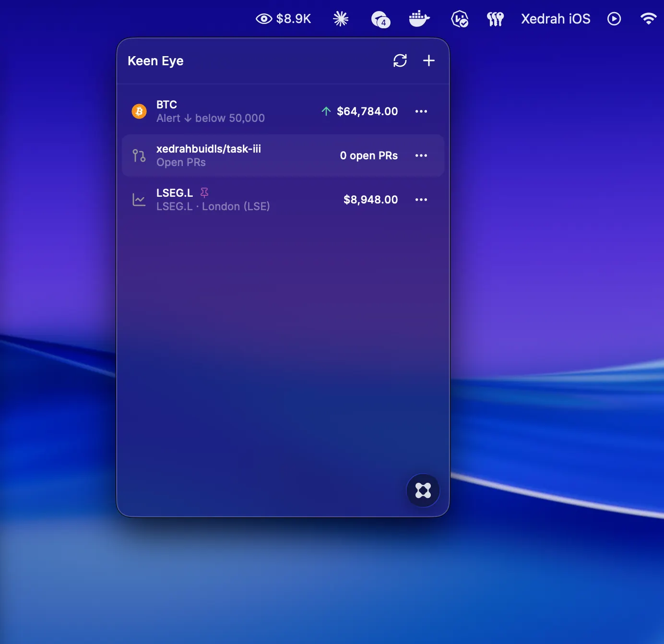Click the 'Open PRs' subtitle
This screenshot has width=664, height=644.
coord(181,162)
